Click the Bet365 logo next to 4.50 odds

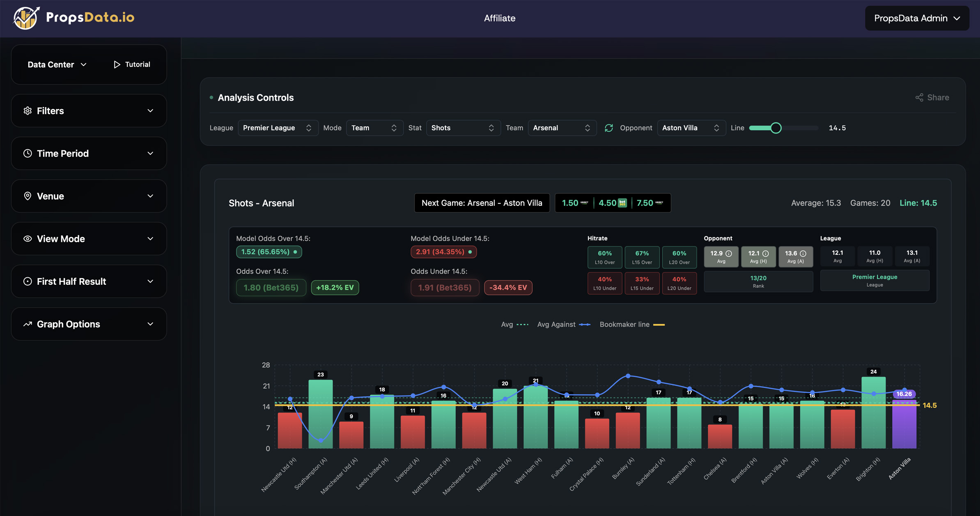pyautogui.click(x=622, y=203)
